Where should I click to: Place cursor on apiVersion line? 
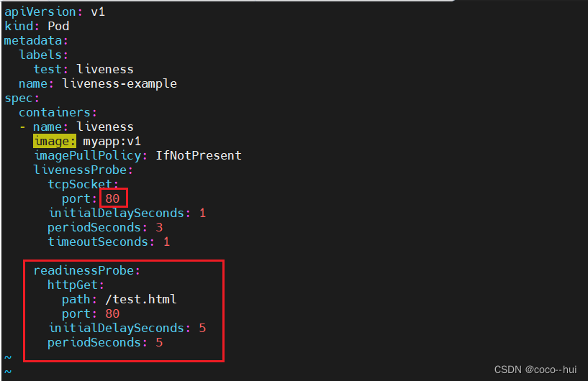click(x=55, y=12)
